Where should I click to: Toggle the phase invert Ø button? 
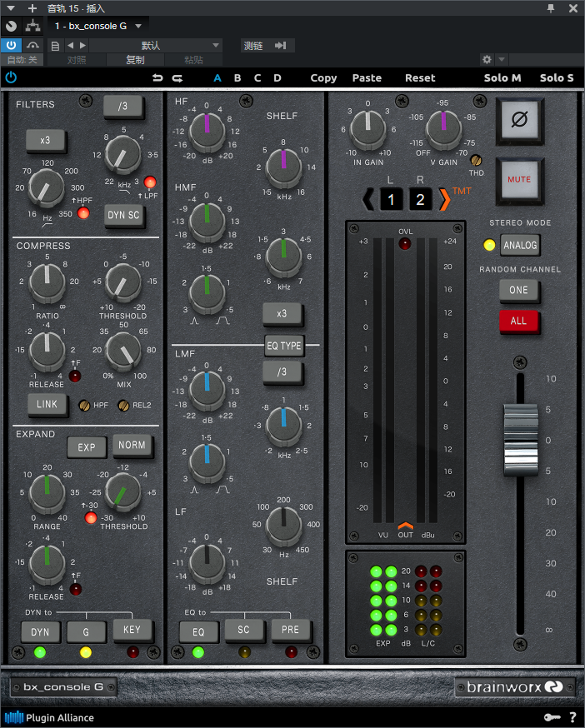[519, 120]
